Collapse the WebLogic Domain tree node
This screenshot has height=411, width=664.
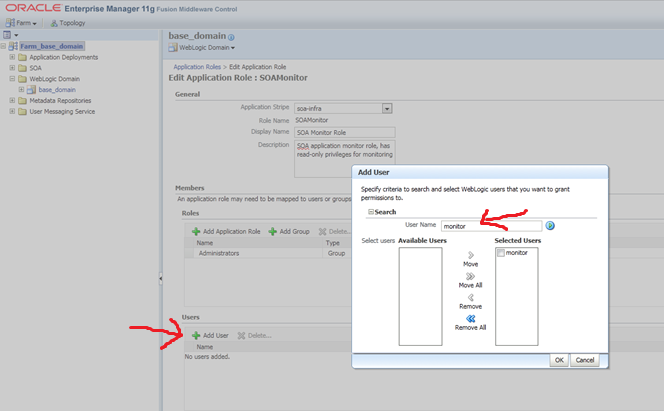[x=12, y=79]
